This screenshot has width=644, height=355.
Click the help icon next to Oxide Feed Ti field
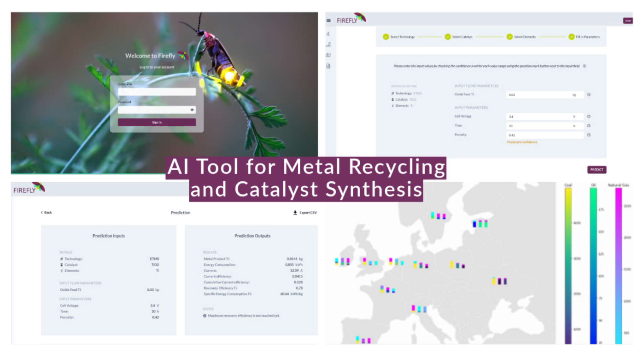589,95
